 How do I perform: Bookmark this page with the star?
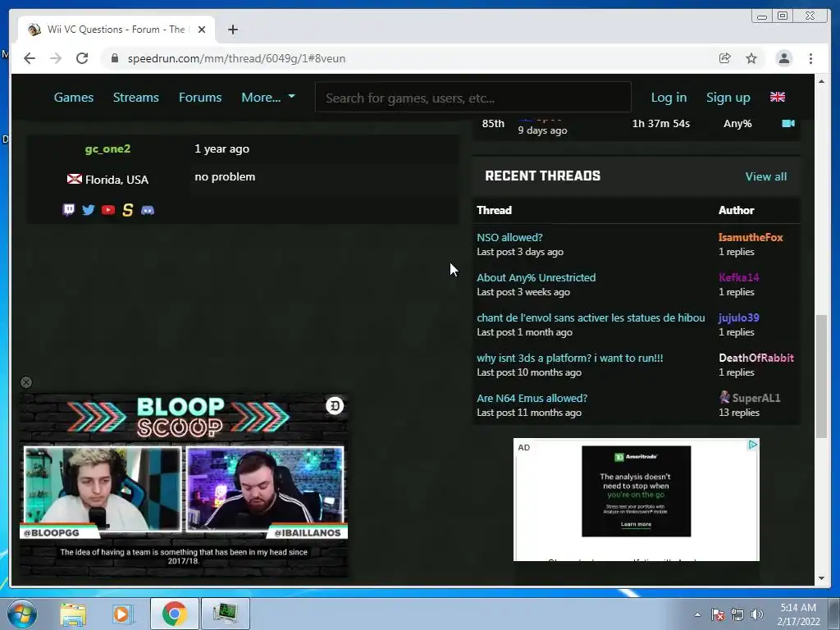pyautogui.click(x=751, y=58)
